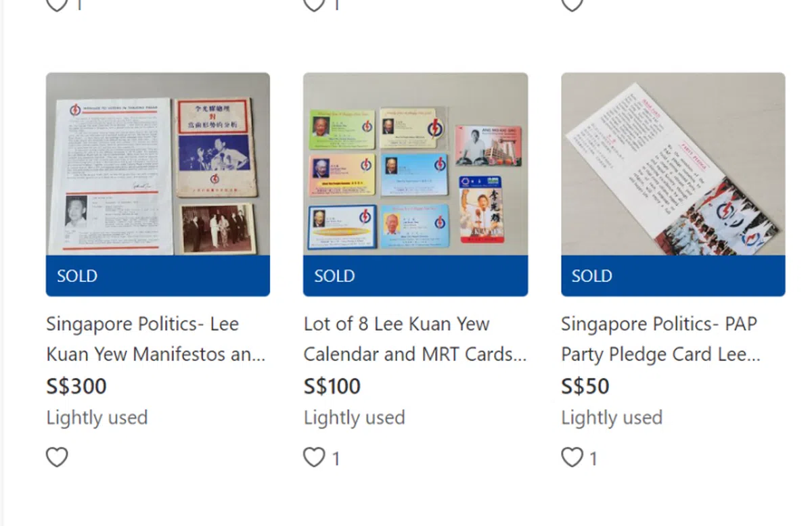Select the heart with count 1 under the Calendar listing
Screen dimensions: 812x526
pos(314,457)
